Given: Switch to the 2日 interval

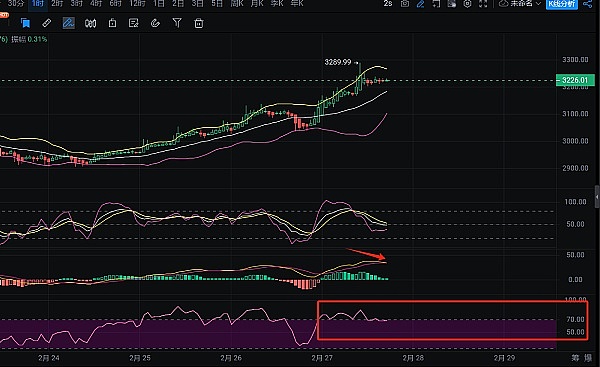Looking at the screenshot, I should pyautogui.click(x=178, y=3).
